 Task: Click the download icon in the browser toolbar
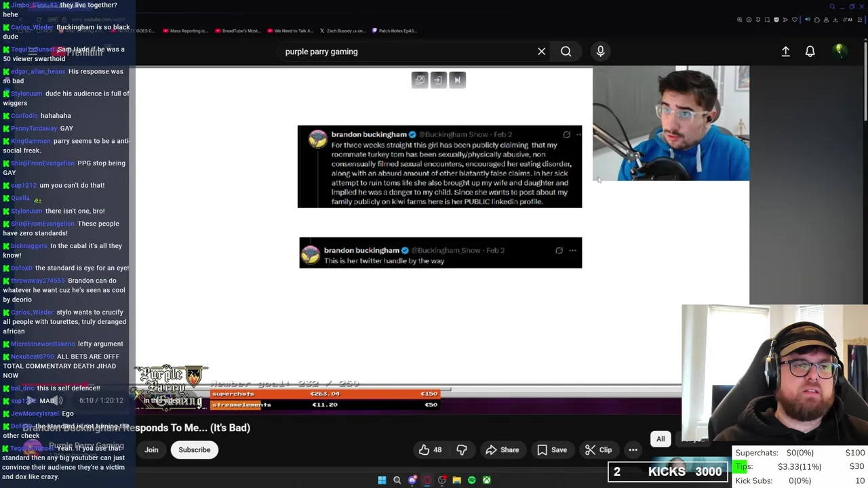[835, 20]
